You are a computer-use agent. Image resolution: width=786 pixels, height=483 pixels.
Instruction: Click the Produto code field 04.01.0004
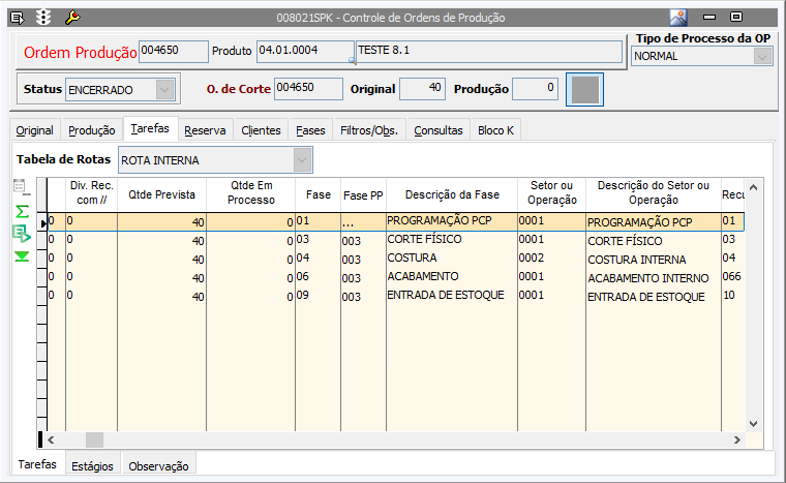click(x=305, y=51)
